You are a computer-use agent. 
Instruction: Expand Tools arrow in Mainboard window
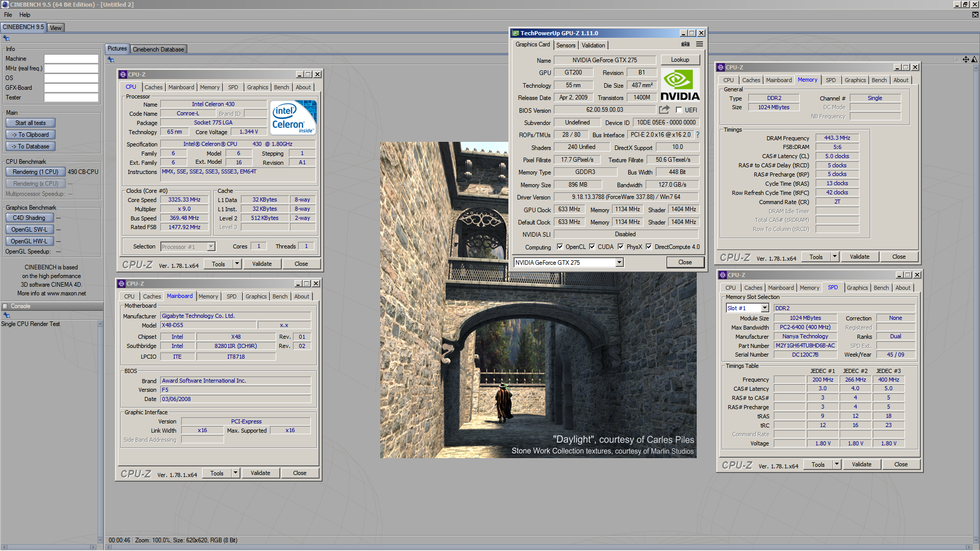tap(235, 473)
